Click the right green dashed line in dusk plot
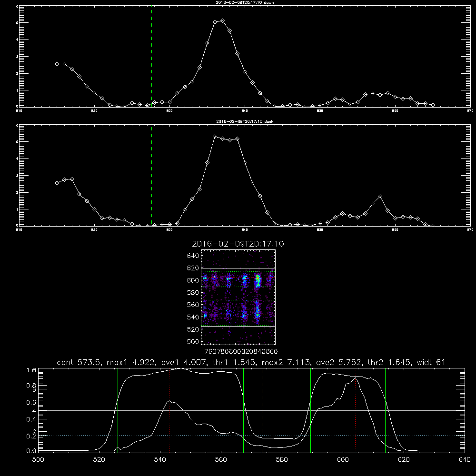This screenshot has height=476, width=476. (x=263, y=176)
